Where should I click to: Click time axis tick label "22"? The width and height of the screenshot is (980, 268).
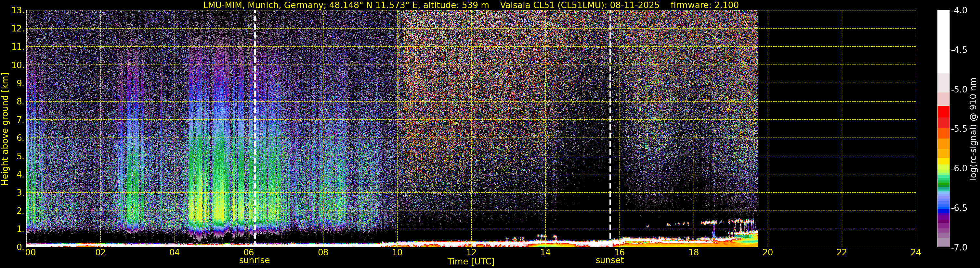point(842,252)
